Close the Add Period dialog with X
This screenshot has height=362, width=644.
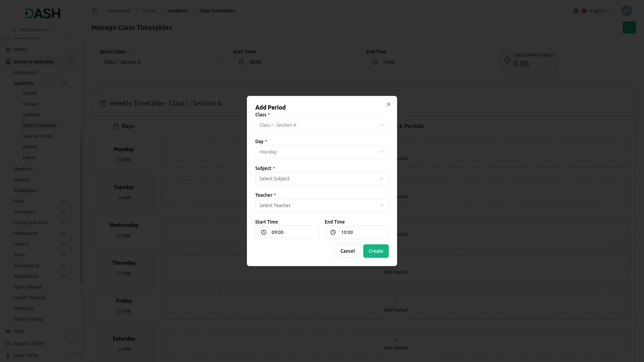[389, 104]
